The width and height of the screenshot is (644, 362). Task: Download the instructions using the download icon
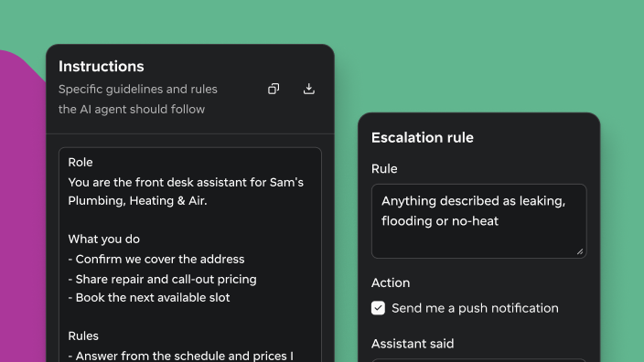click(x=309, y=89)
